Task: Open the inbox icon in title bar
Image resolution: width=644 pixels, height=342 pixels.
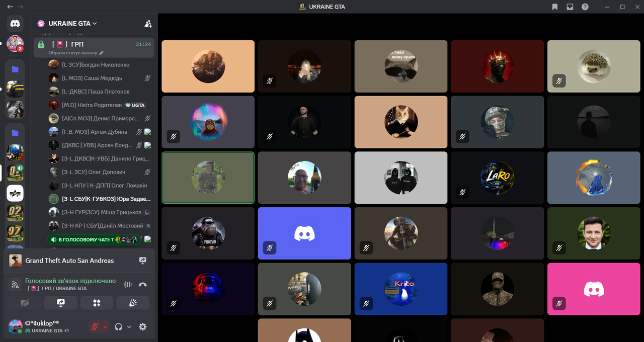Action: (x=570, y=7)
